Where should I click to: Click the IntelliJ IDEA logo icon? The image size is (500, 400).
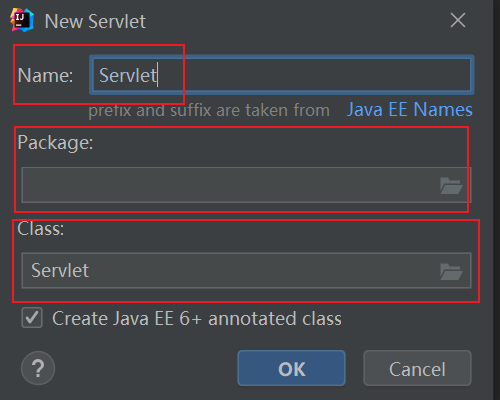[x=22, y=20]
